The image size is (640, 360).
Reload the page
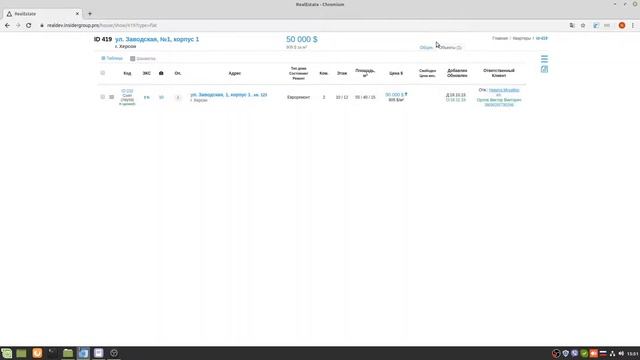tap(29, 25)
